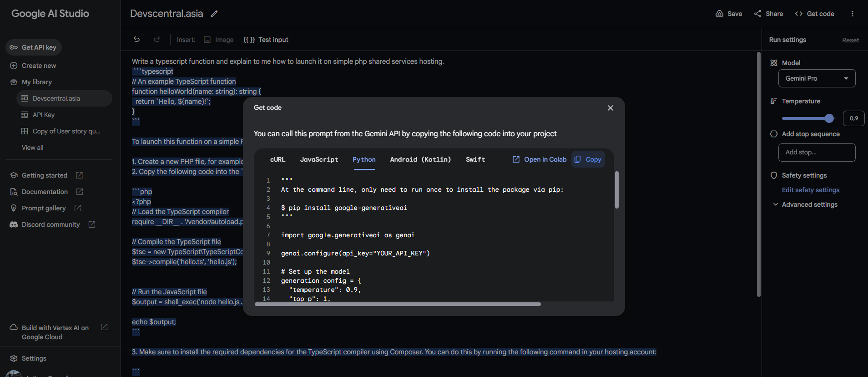Screen dimensions: 868x377
Task: Click the Google AI Studio logo
Action: (50, 14)
